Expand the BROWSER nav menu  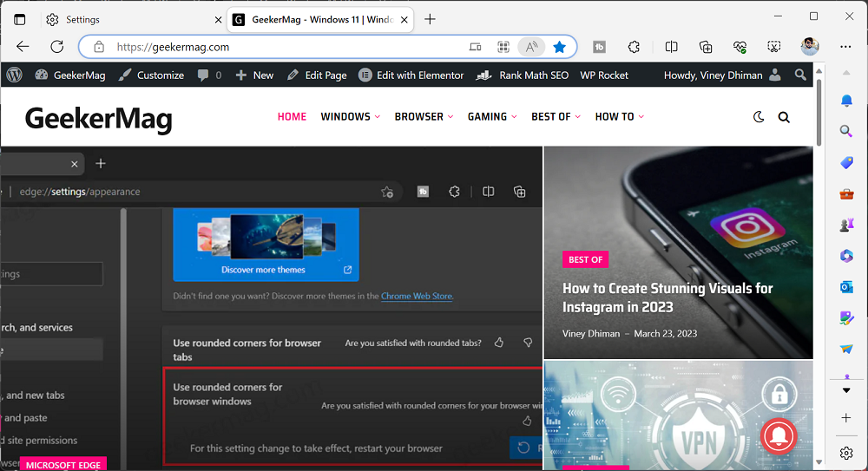pos(424,117)
